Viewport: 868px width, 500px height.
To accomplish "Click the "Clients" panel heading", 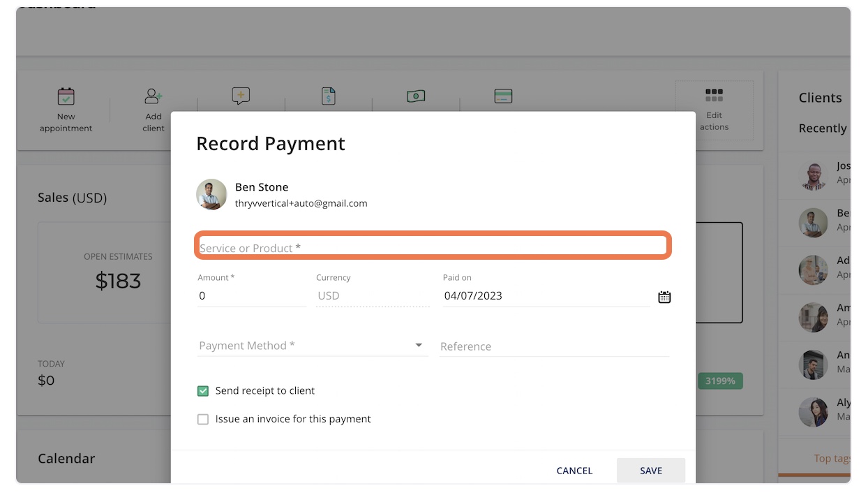I will pyautogui.click(x=821, y=98).
